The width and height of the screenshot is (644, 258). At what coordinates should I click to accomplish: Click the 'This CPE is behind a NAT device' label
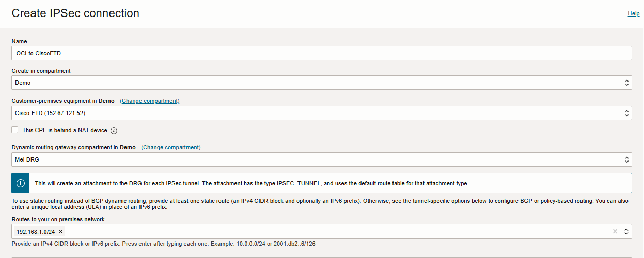(x=65, y=131)
